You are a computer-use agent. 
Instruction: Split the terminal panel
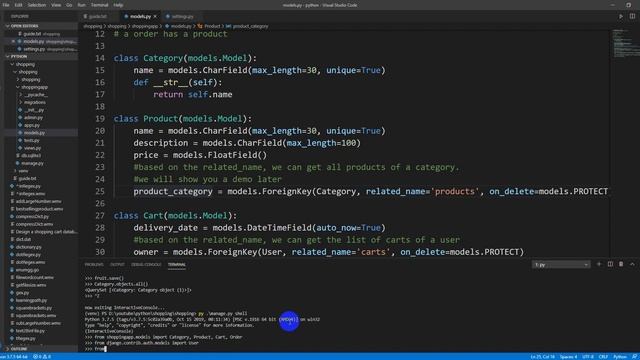(610, 264)
